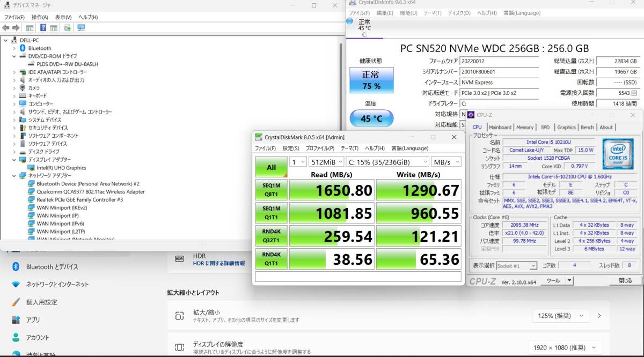Click the アカウント person icon in Settings

[16, 337]
